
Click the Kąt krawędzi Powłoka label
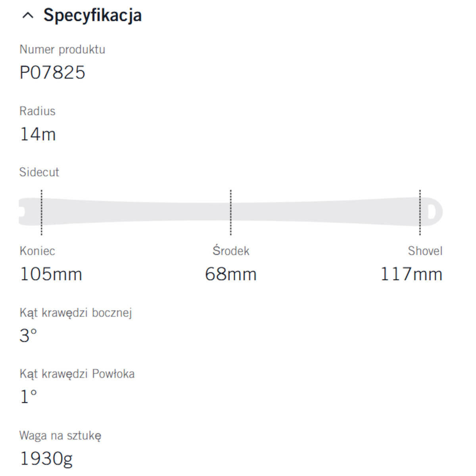click(x=77, y=374)
